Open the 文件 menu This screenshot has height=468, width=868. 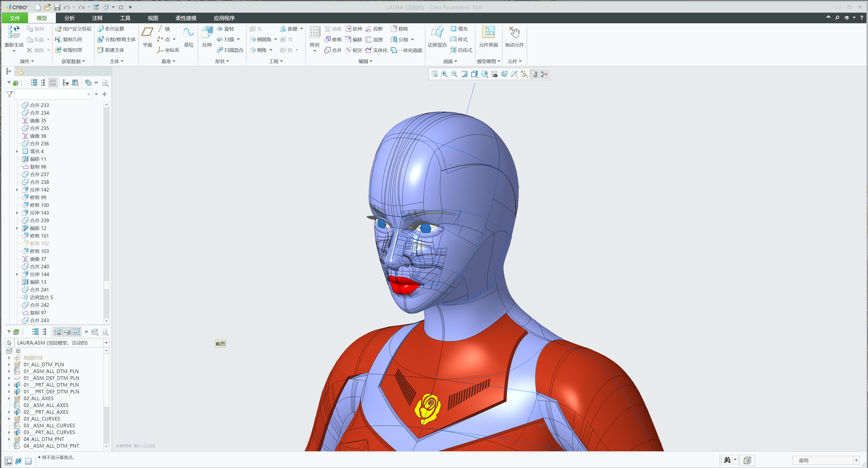14,18
